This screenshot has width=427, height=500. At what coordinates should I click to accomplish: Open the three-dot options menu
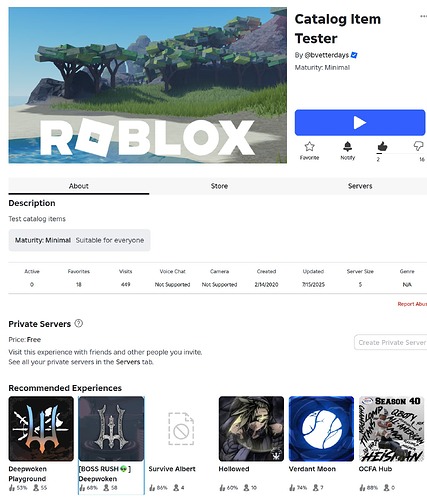point(423,16)
